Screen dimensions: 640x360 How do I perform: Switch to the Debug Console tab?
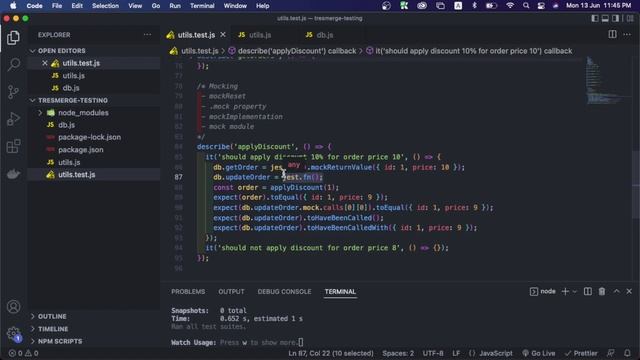[x=284, y=291]
